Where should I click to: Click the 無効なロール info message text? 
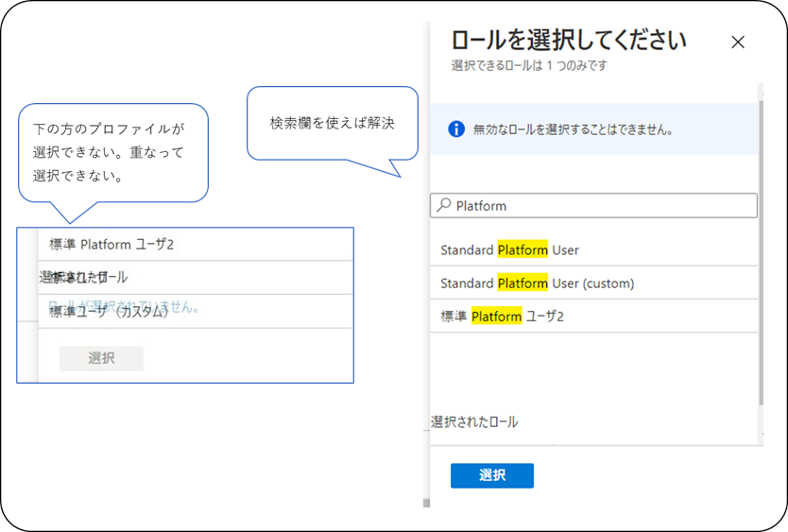click(573, 129)
